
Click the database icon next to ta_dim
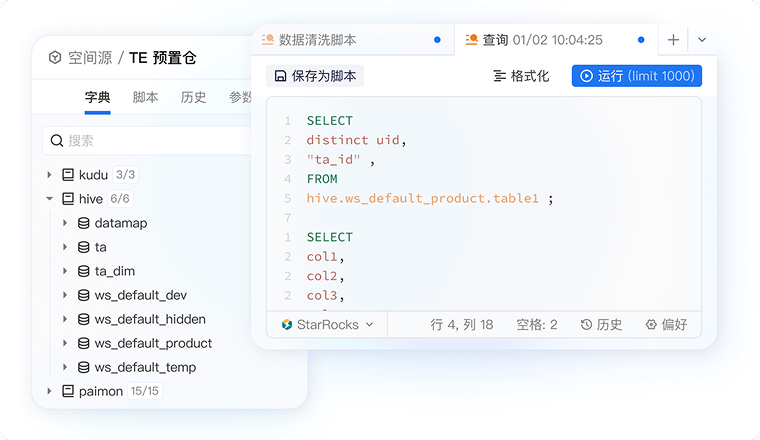click(84, 271)
